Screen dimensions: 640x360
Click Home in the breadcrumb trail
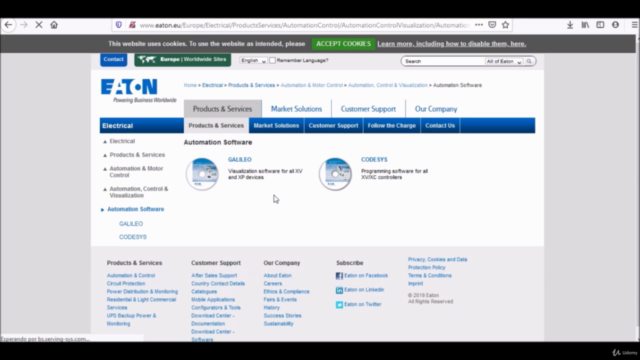coord(190,85)
